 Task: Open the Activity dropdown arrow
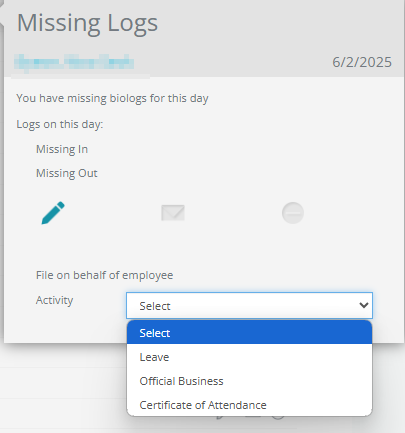coord(364,305)
